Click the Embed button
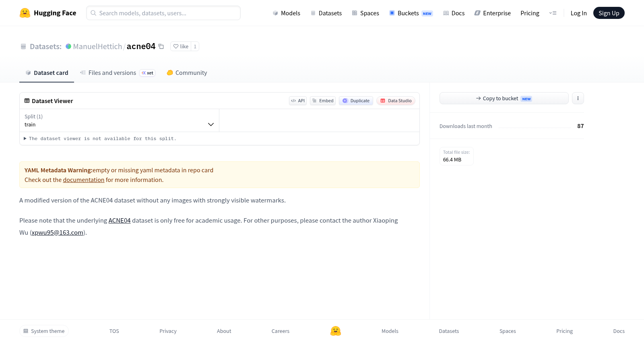 point(323,101)
